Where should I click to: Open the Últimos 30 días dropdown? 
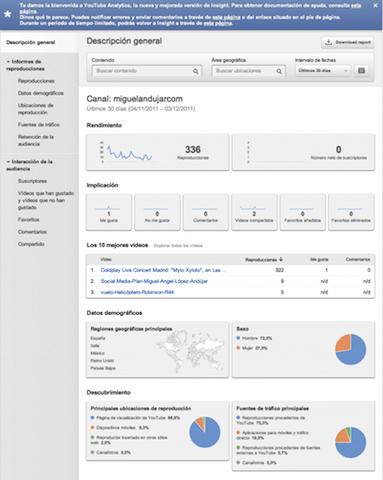[323, 71]
